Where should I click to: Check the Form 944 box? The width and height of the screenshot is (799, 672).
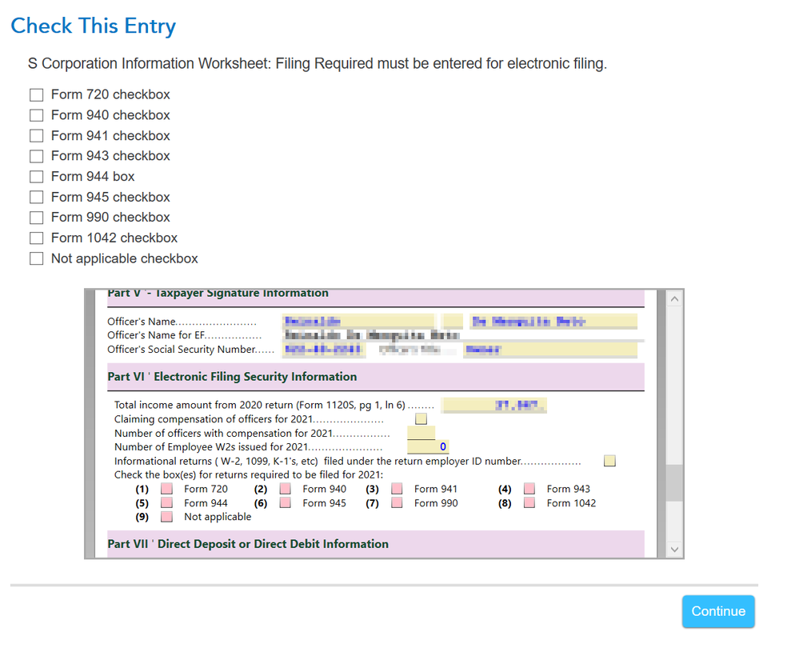coord(36,176)
